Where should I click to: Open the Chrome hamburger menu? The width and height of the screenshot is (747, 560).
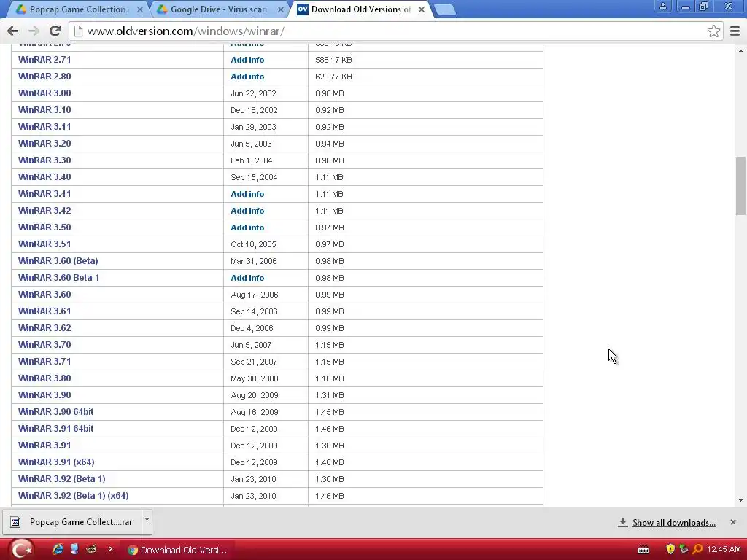(735, 31)
